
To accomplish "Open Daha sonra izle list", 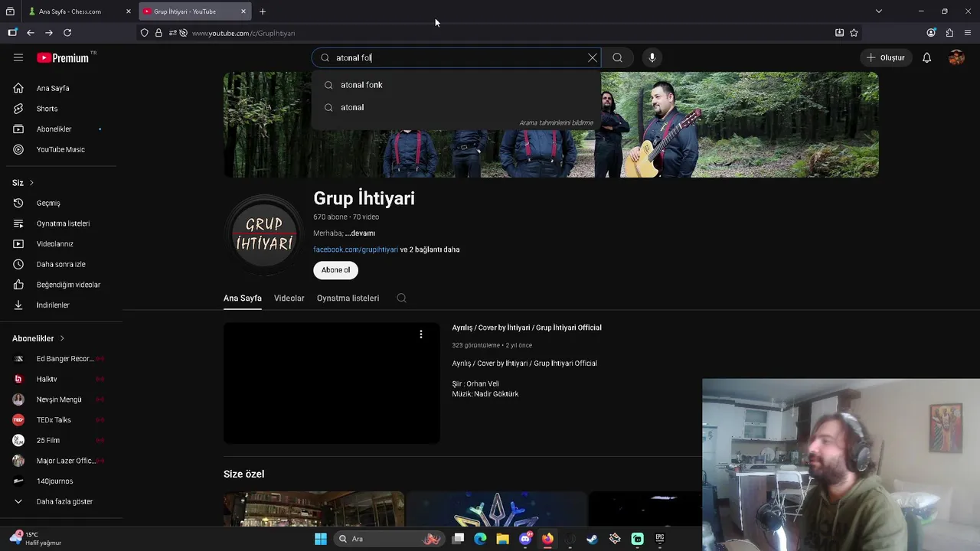I will pyautogui.click(x=61, y=264).
